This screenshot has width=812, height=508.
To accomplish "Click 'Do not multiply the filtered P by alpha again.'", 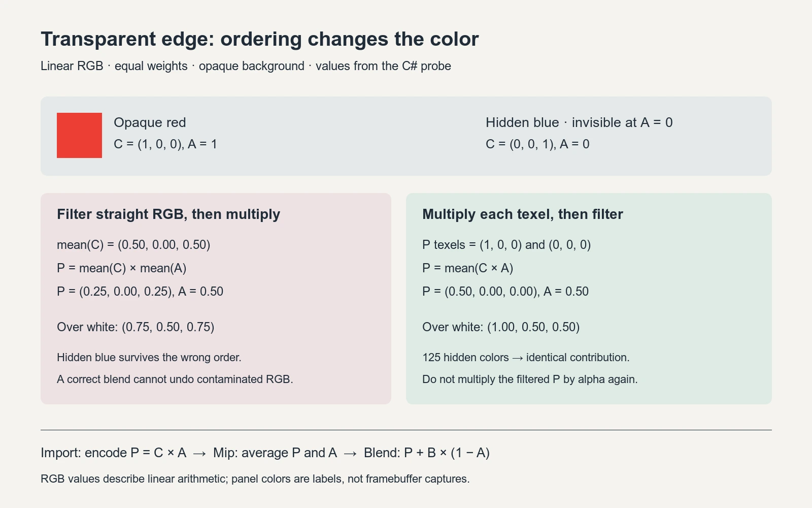I will [530, 379].
